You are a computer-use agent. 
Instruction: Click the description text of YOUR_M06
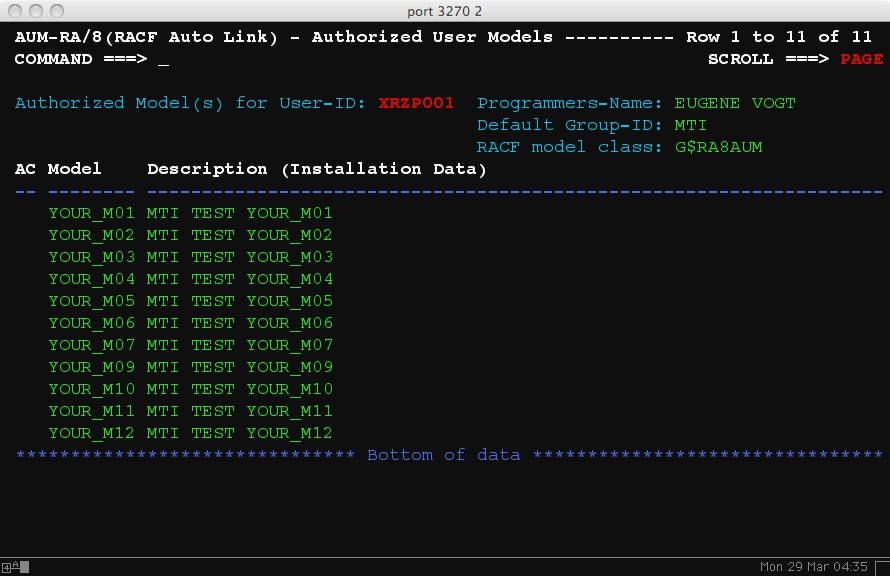(240, 323)
